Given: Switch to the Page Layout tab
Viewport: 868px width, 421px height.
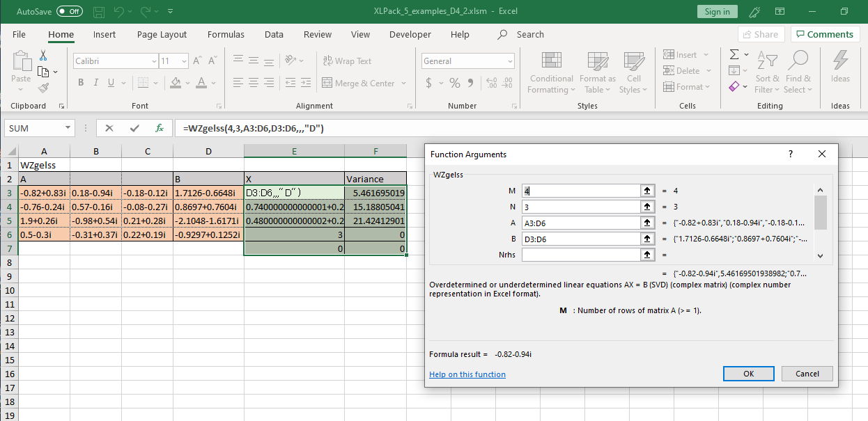Looking at the screenshot, I should pyautogui.click(x=162, y=34).
